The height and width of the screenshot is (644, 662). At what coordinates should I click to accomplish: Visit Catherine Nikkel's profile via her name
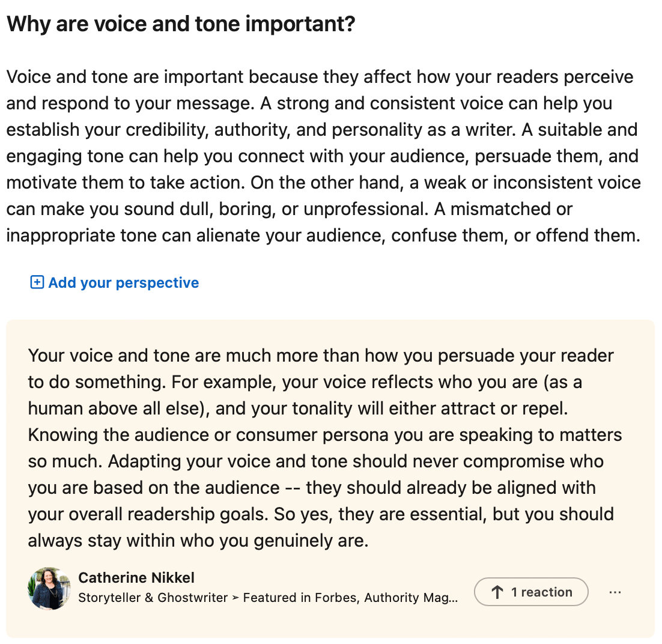click(136, 577)
